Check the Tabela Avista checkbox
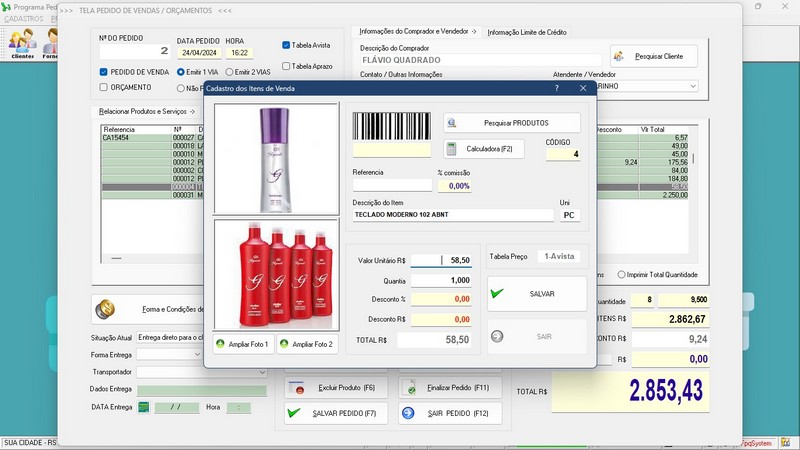 pos(286,45)
